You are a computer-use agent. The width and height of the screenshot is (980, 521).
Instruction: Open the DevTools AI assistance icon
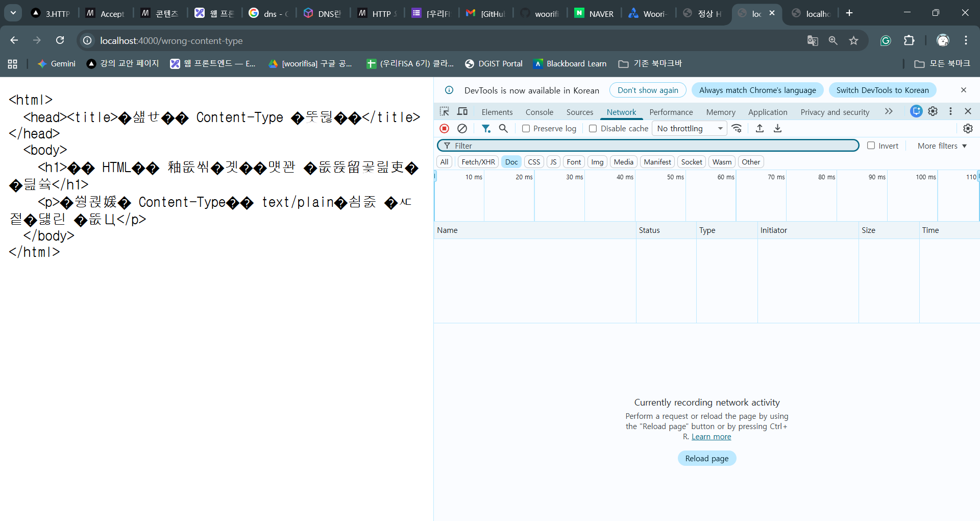[x=916, y=111]
